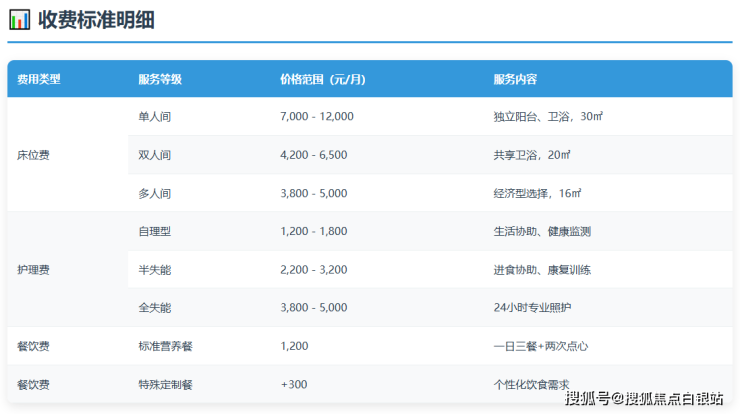Screen dimensions: 740x414
Task: Click the 搜狐号@搜狐焦点白银站 watermark
Action: coord(643,399)
